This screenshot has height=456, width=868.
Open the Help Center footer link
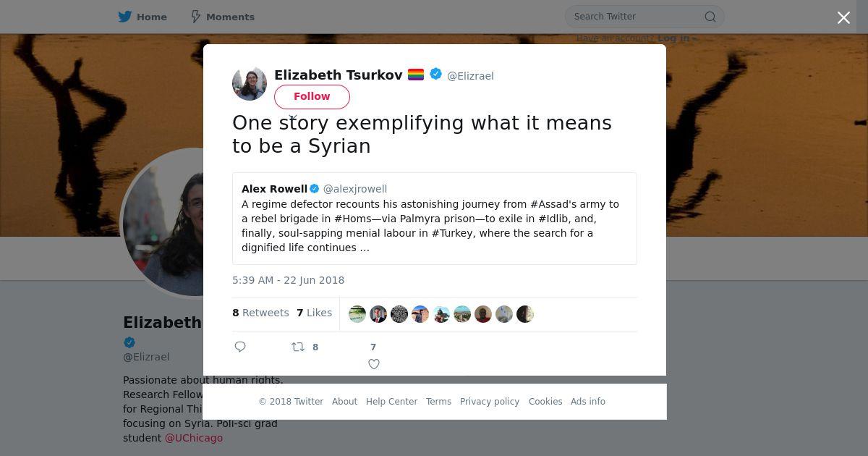[x=391, y=402]
